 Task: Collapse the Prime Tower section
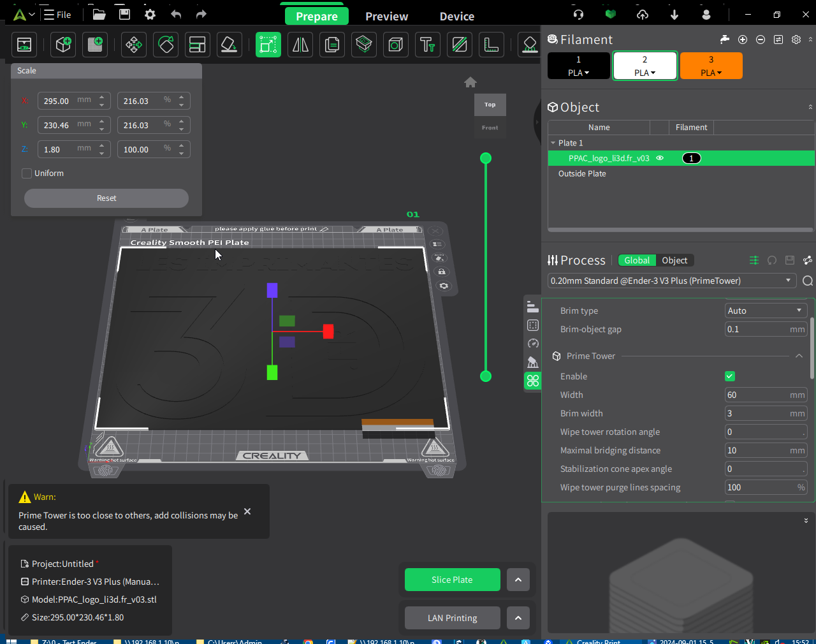(x=799, y=356)
